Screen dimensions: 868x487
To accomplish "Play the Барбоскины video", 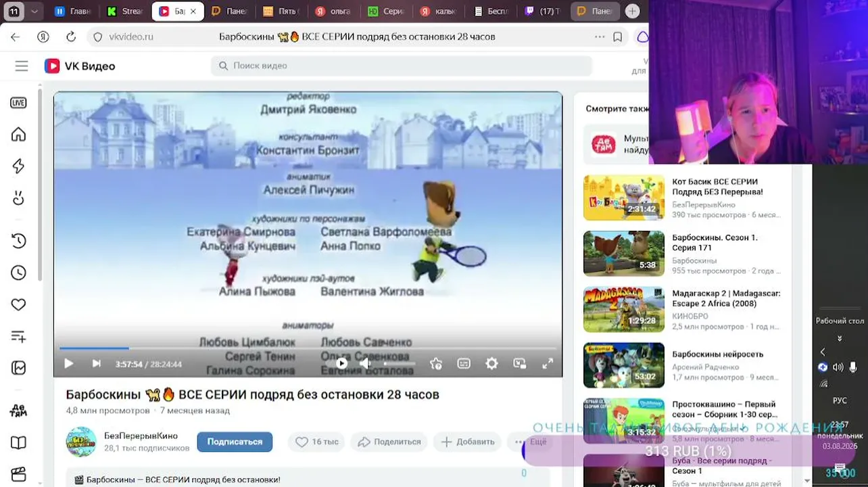I will (68, 364).
